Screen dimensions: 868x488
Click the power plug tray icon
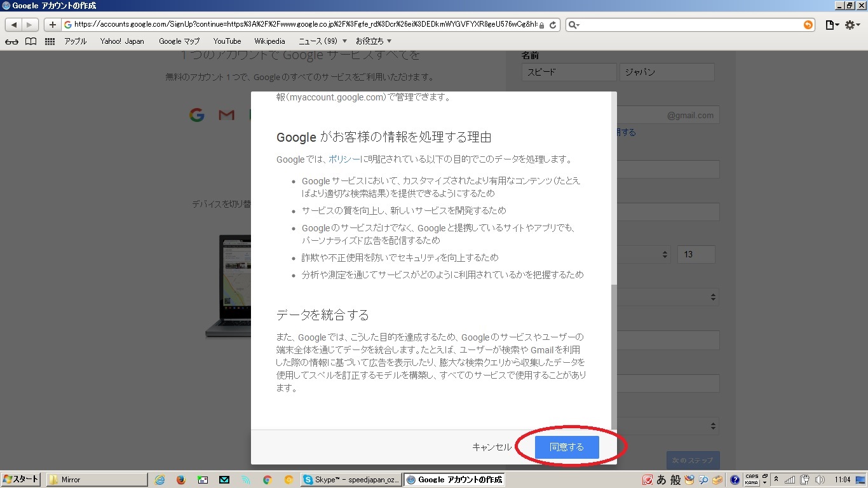pos(804,480)
